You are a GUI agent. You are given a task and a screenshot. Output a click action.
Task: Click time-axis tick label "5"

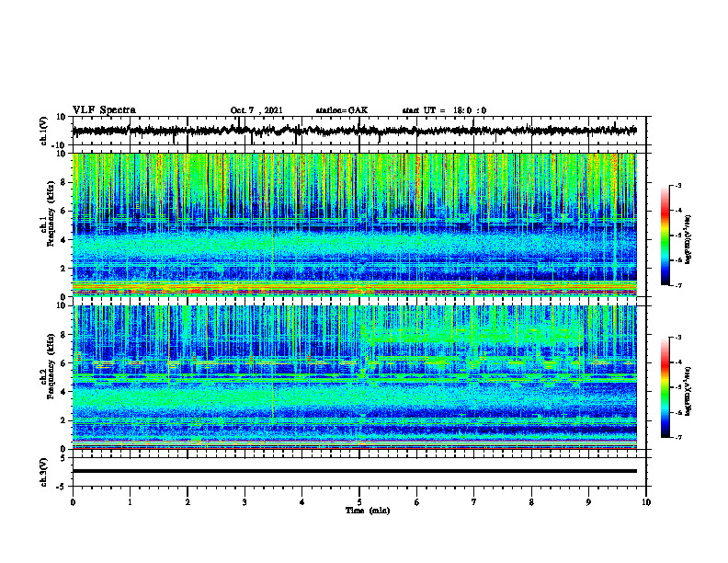(359, 502)
